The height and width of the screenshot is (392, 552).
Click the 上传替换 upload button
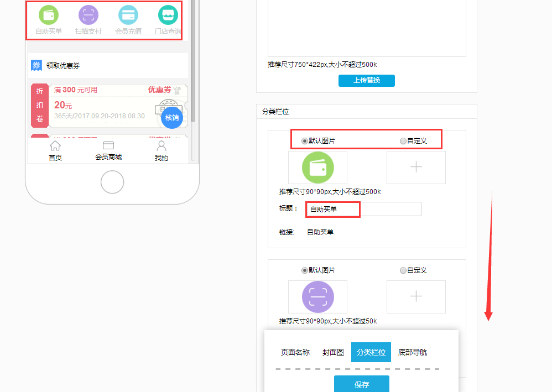click(367, 81)
